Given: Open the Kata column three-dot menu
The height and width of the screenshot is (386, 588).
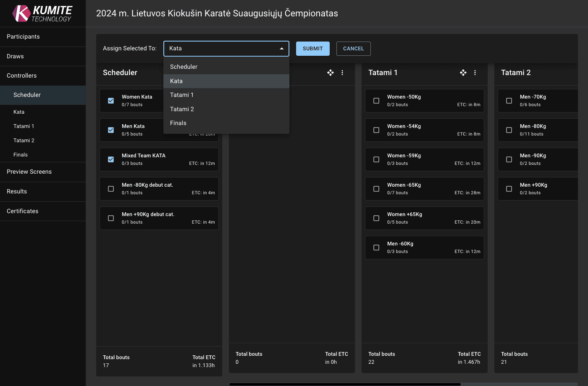Looking at the screenshot, I should 342,73.
